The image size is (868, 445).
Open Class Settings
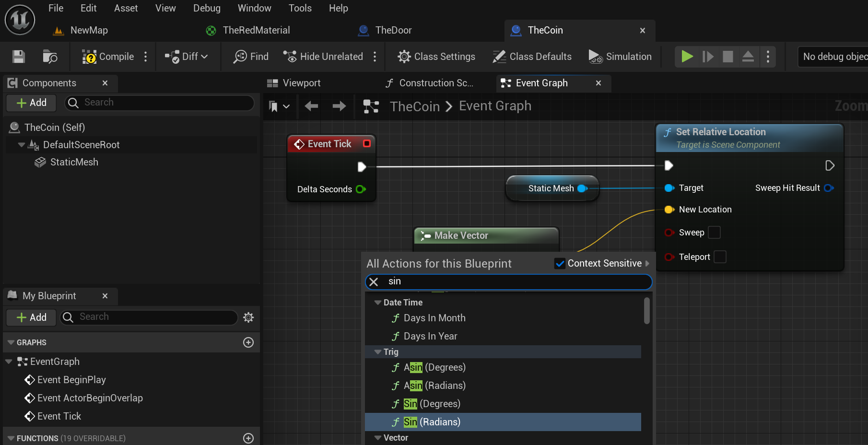436,57
